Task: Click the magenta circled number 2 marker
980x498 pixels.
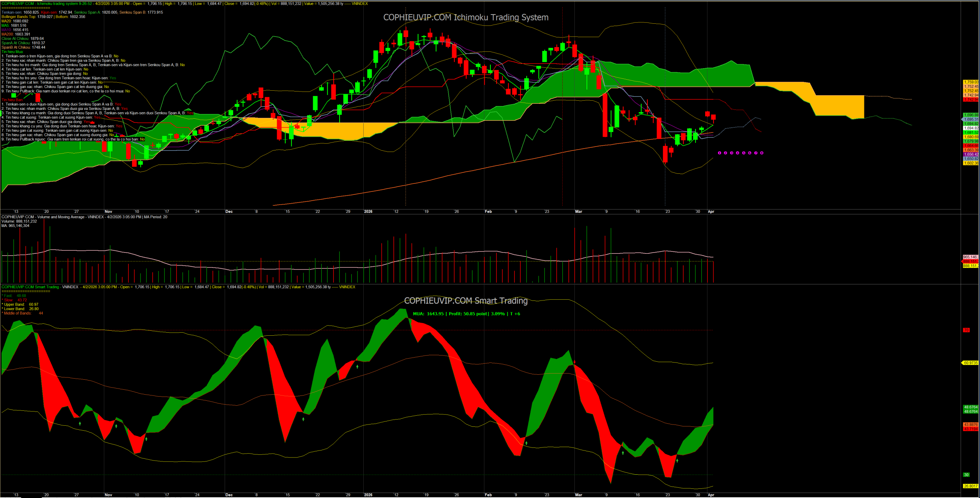Action: (x=725, y=153)
